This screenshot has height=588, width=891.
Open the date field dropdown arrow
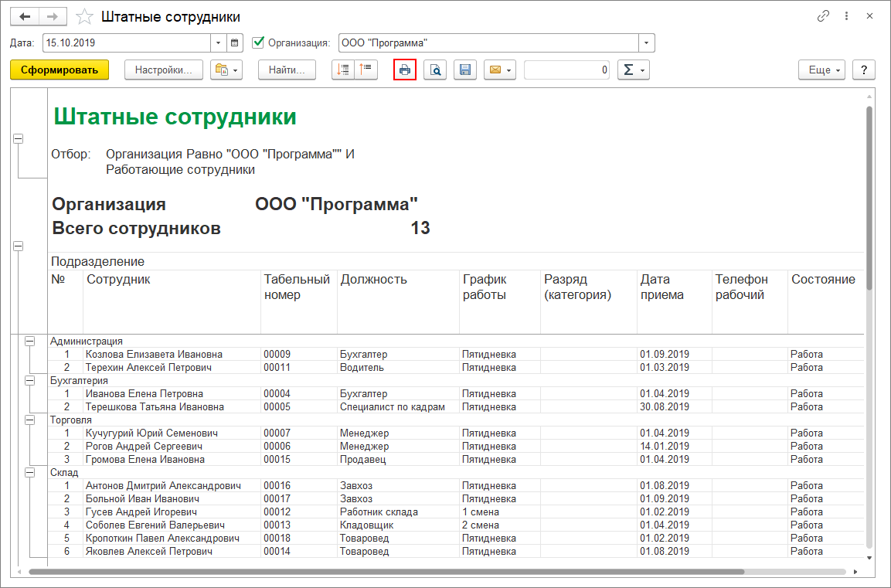pos(219,42)
